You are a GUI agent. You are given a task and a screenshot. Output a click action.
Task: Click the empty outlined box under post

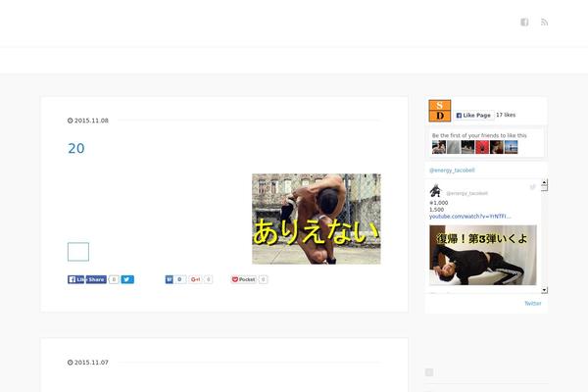coord(78,252)
